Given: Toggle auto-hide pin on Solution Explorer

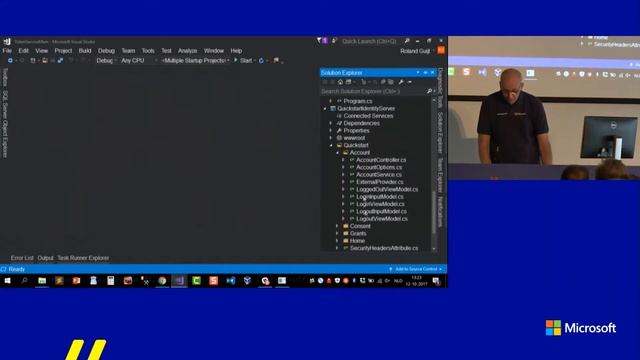Looking at the screenshot, I should pyautogui.click(x=425, y=73).
